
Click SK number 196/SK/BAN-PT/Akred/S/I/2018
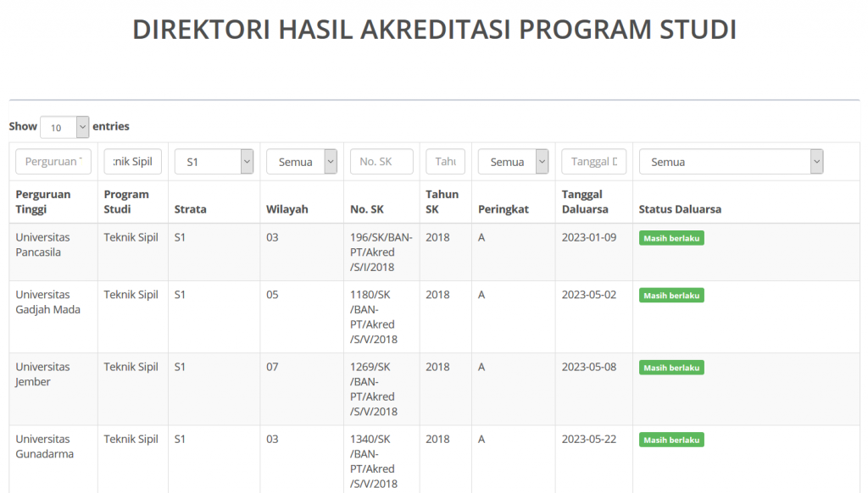pyautogui.click(x=381, y=252)
